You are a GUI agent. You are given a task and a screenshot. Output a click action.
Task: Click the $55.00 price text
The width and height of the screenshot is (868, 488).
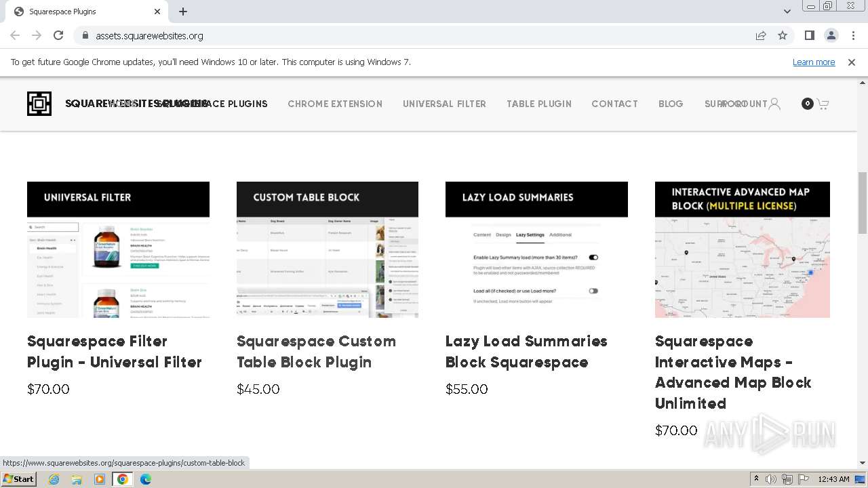(x=467, y=389)
